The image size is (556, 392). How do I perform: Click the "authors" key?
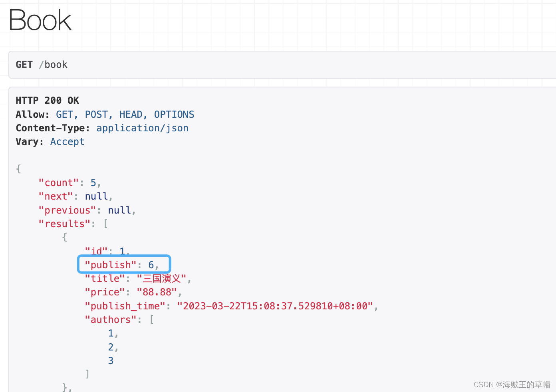coord(110,320)
